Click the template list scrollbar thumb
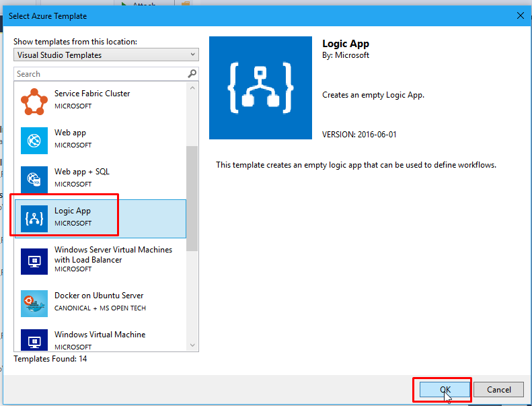The width and height of the screenshot is (532, 406). pyautogui.click(x=192, y=199)
